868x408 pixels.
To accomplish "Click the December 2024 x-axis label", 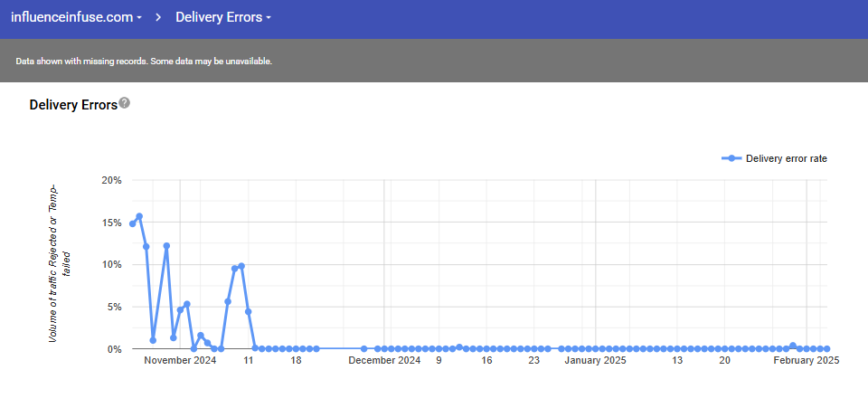I will 384,360.
